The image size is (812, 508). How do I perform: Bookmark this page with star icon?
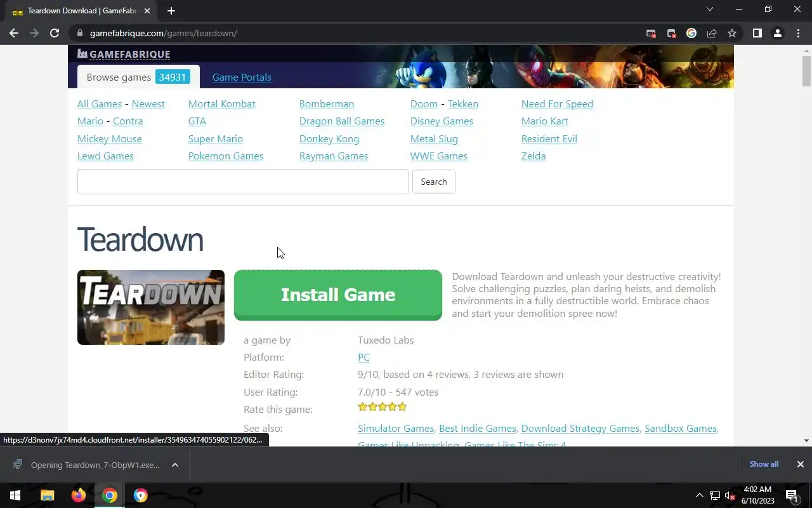pyautogui.click(x=732, y=33)
